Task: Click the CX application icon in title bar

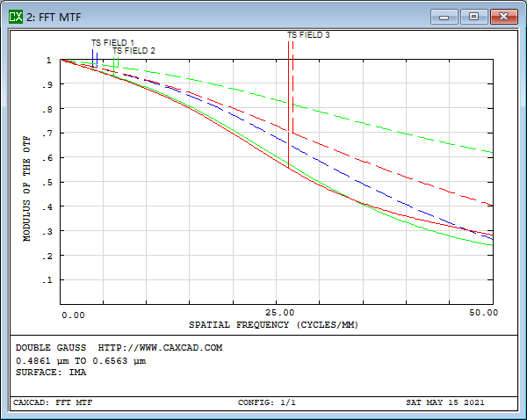Action: (16, 17)
